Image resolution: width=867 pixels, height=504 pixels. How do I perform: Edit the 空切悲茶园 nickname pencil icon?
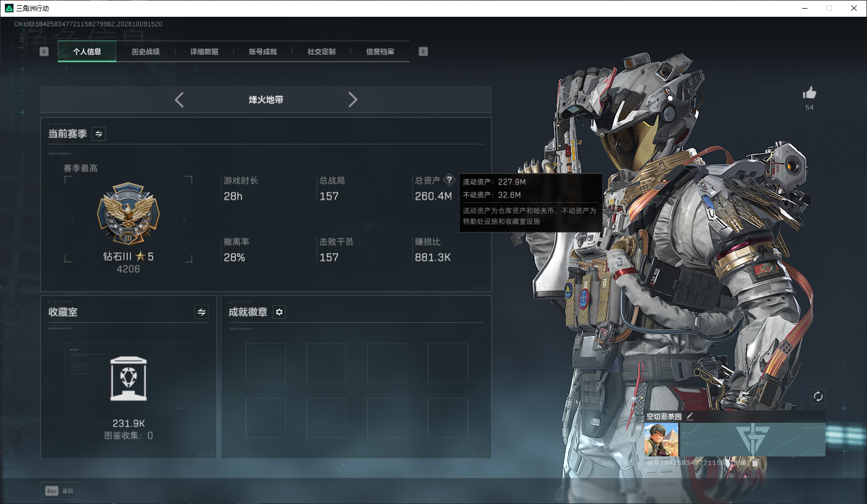pyautogui.click(x=689, y=416)
